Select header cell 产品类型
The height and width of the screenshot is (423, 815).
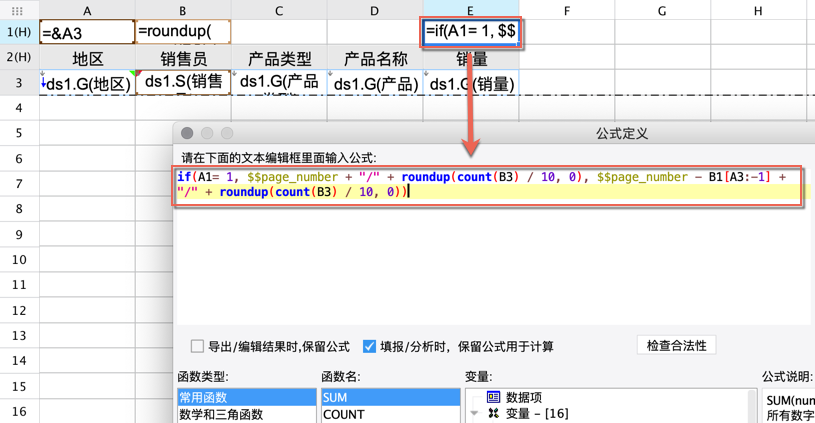click(279, 58)
